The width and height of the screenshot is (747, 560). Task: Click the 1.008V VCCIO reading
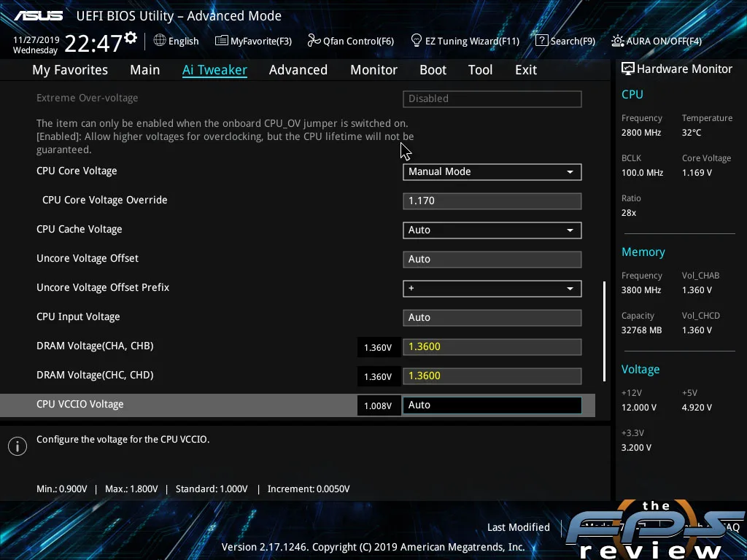point(378,405)
